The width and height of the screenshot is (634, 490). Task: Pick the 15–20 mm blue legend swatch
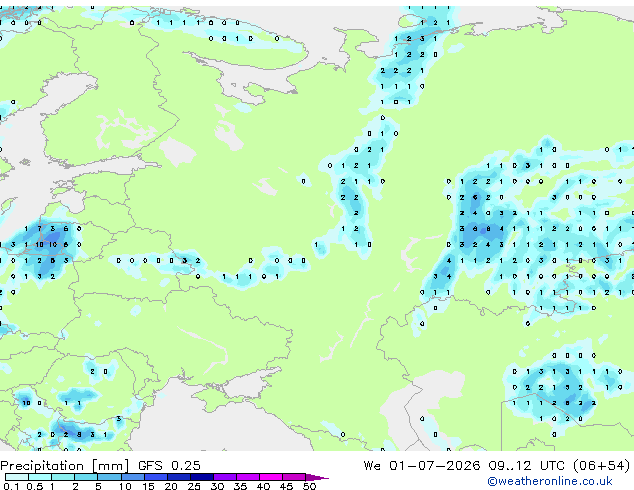pyautogui.click(x=155, y=477)
